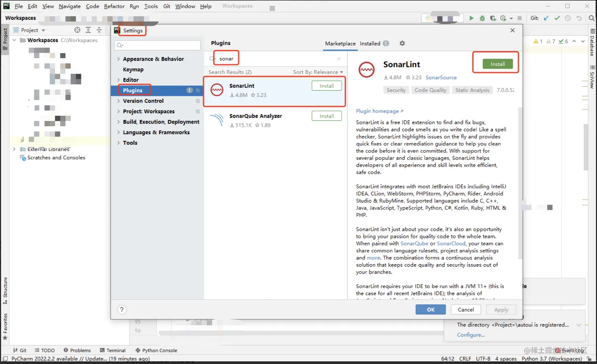Click Python 3.7 interpreter in status bar
The width and height of the screenshot is (597, 364).
(x=552, y=359)
